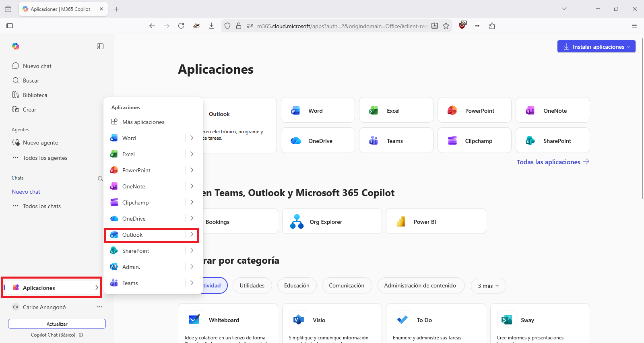This screenshot has height=343, width=644.
Task: Open the SharePoint app card
Action: [x=553, y=140]
